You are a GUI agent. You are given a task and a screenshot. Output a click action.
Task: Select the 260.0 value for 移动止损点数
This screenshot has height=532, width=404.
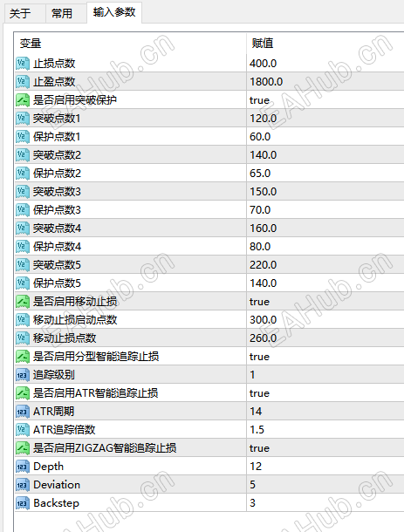point(264,338)
